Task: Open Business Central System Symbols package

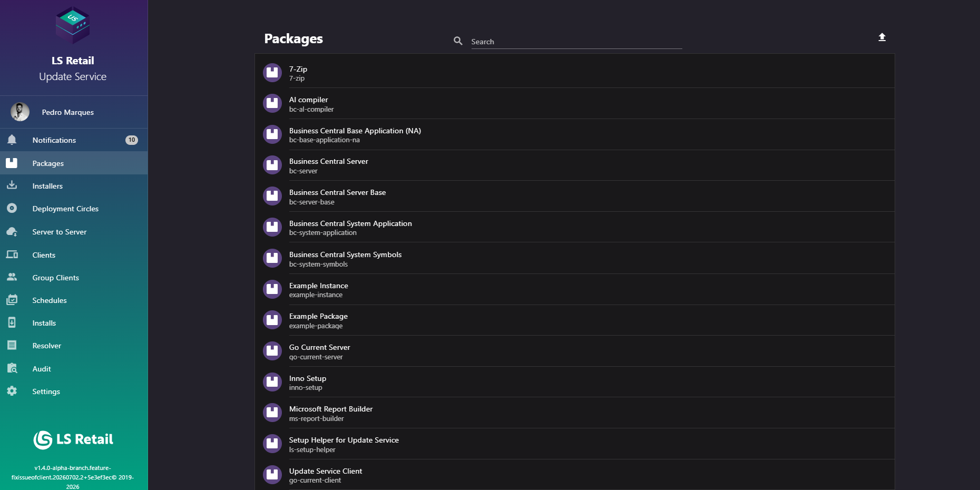Action: pyautogui.click(x=575, y=258)
